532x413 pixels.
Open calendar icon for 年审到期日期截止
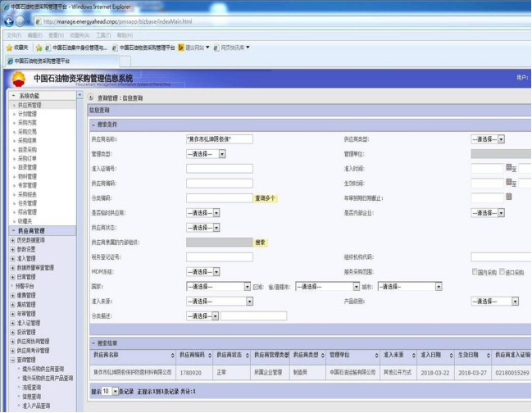509,197
